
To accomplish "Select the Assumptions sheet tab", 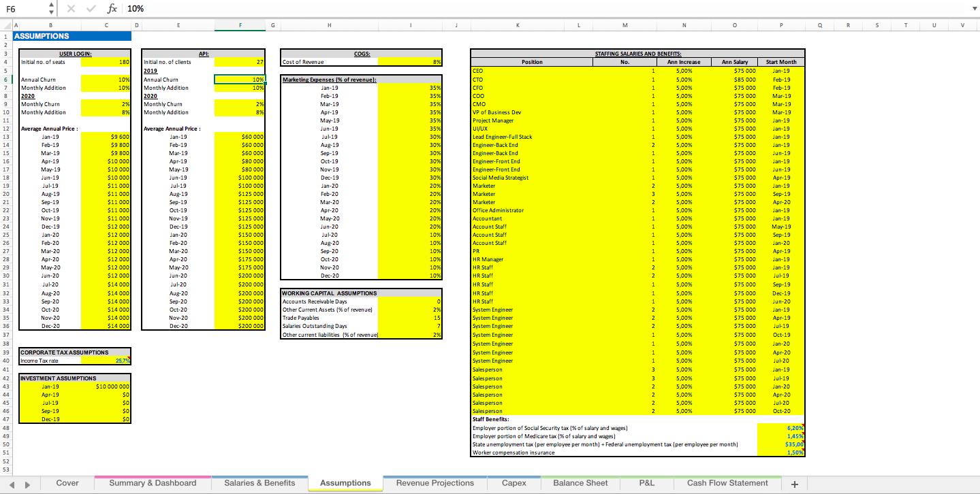I will point(345,483).
